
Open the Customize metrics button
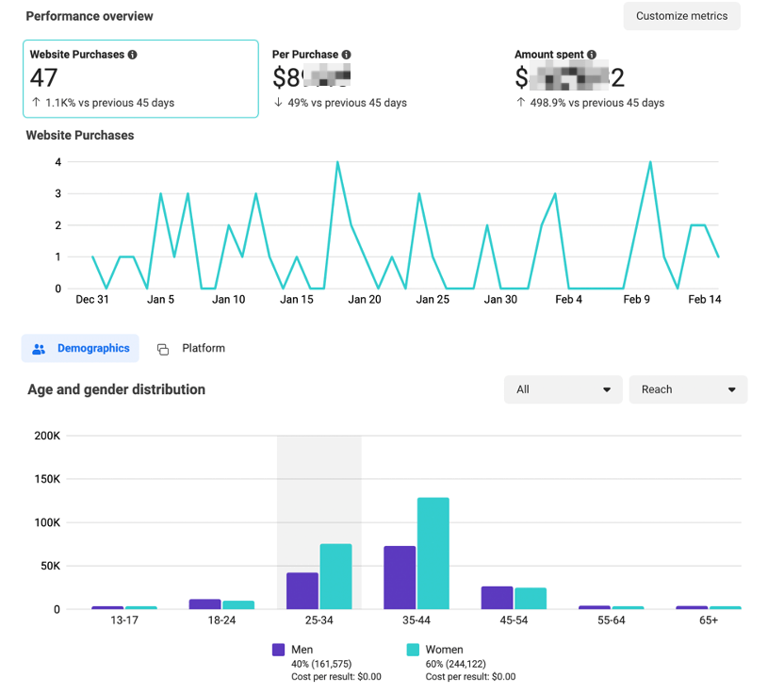[x=681, y=16]
